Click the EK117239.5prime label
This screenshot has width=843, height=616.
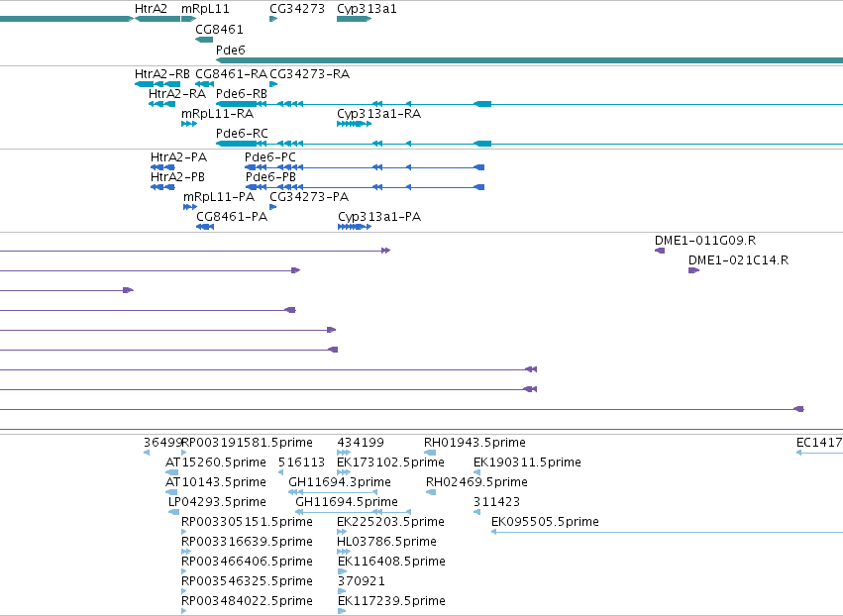click(391, 601)
